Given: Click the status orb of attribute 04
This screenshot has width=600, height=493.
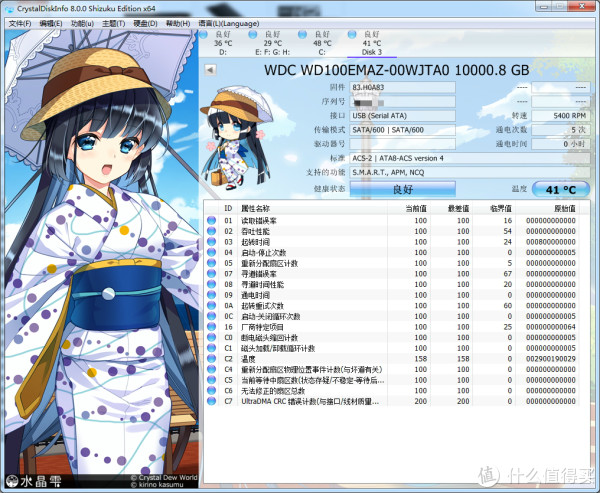Looking at the screenshot, I should pyautogui.click(x=211, y=252).
